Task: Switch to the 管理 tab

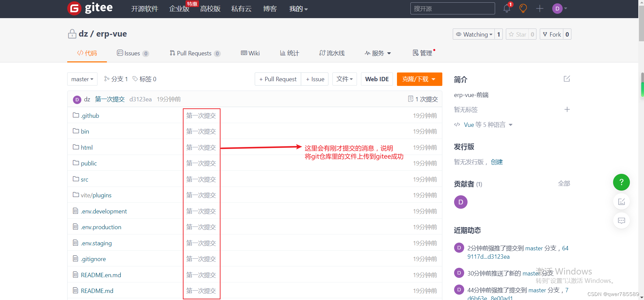Action: click(x=422, y=53)
